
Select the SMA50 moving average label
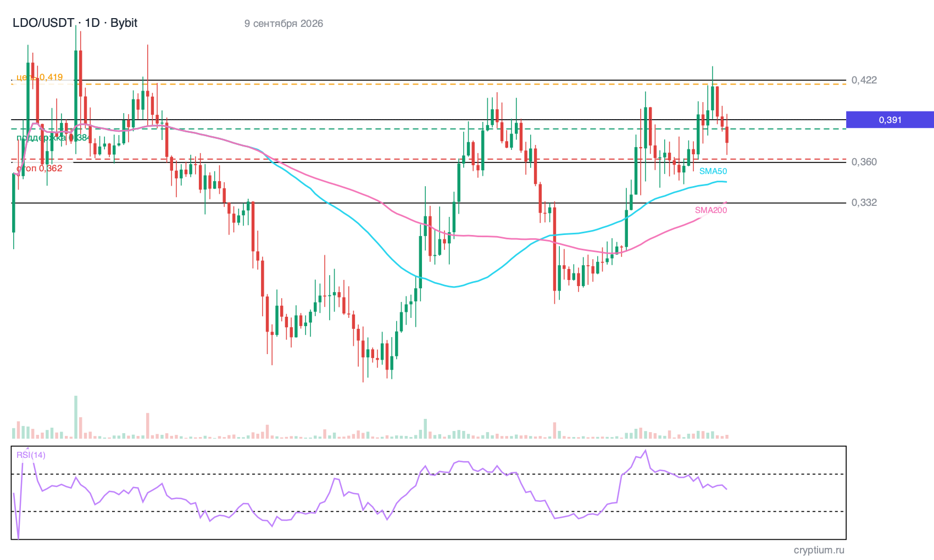[713, 171]
